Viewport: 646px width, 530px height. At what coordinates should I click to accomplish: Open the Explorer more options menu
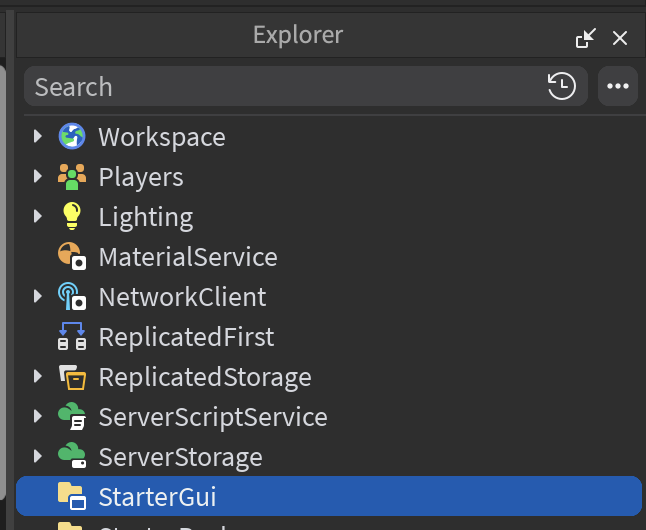click(618, 87)
